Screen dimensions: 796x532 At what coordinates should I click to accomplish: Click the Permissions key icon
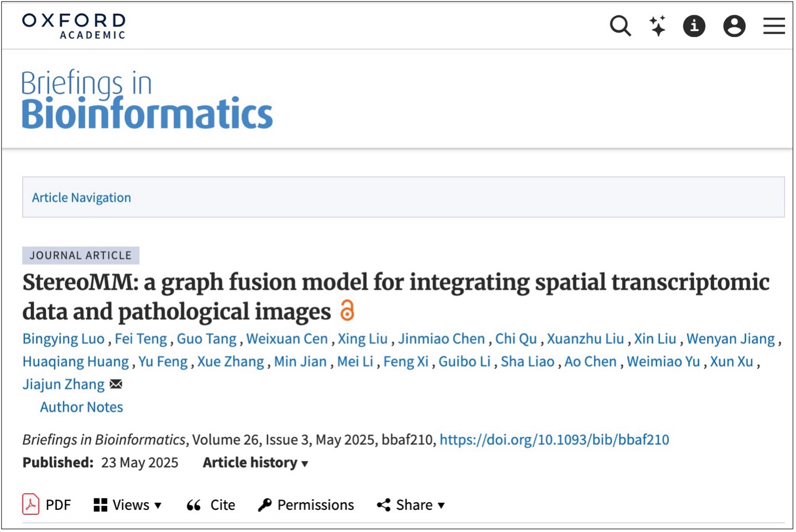265,505
